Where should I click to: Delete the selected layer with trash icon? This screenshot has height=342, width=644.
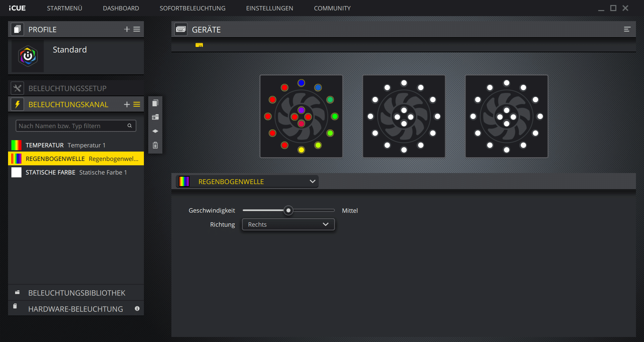[x=155, y=145]
